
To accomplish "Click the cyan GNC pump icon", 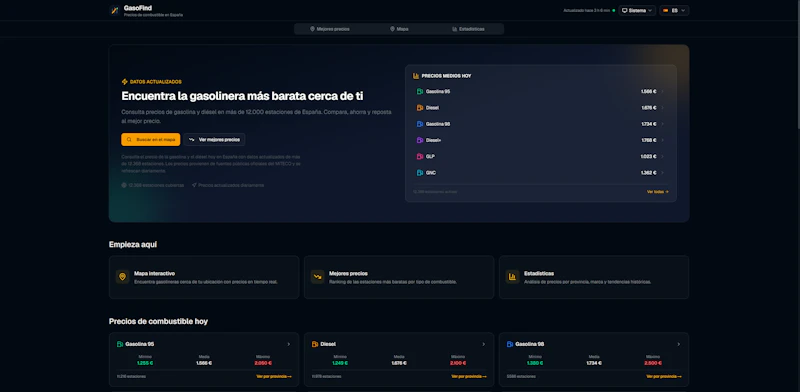I will 420,173.
